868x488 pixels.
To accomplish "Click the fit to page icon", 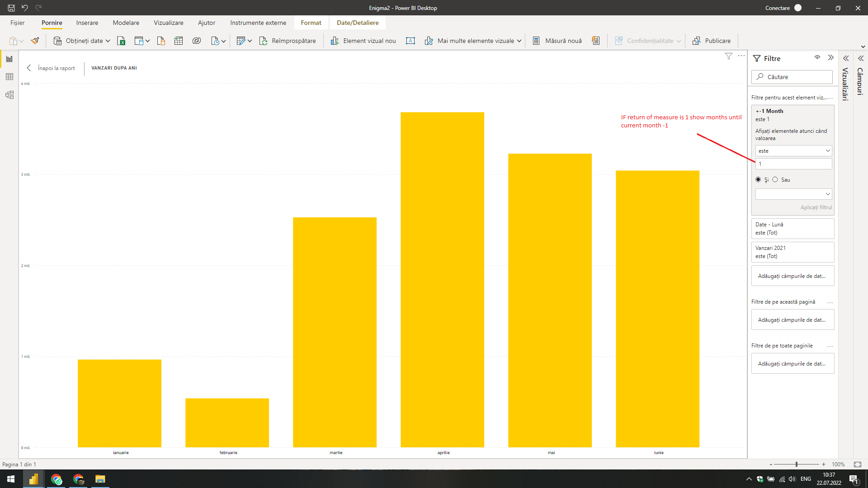I will coord(858,464).
